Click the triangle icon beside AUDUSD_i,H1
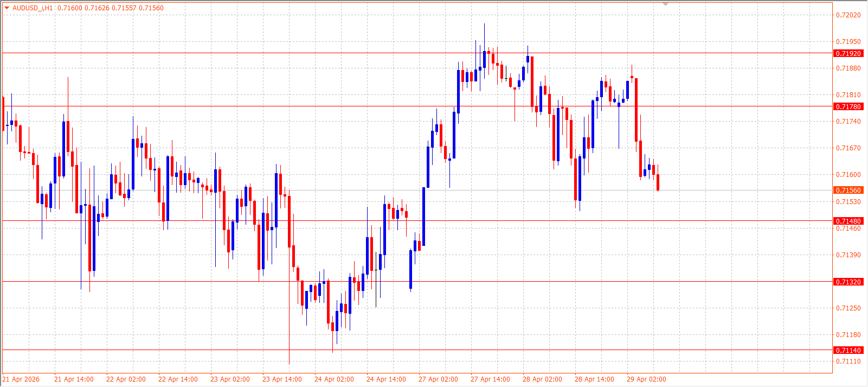The image size is (868, 387). 7,8
